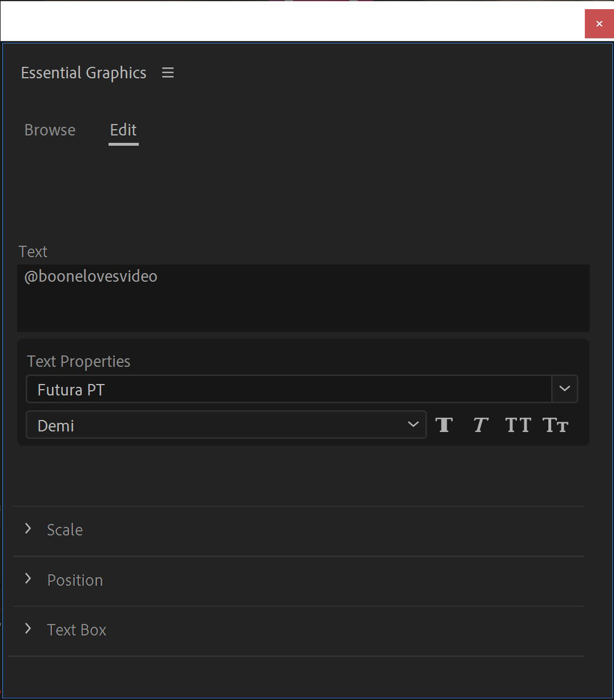Click the Text Properties heading
Image resolution: width=614 pixels, height=700 pixels.
[79, 361]
